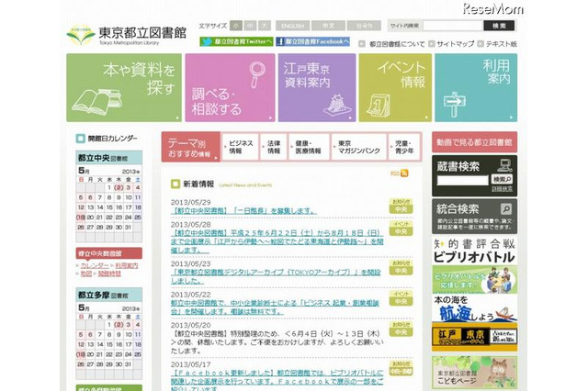Open the サイトマップ link
Viewport: 588px width, 391px height.
pyautogui.click(x=456, y=44)
